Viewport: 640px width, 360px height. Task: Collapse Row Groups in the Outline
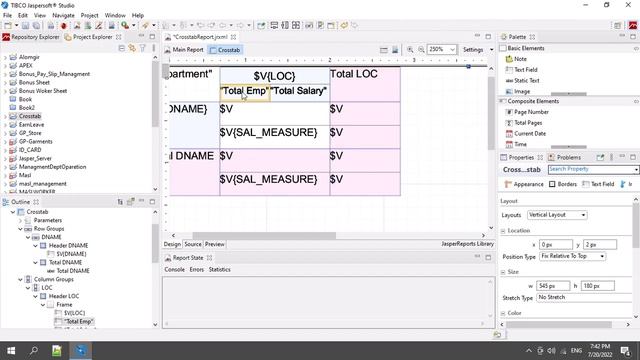pos(20,229)
